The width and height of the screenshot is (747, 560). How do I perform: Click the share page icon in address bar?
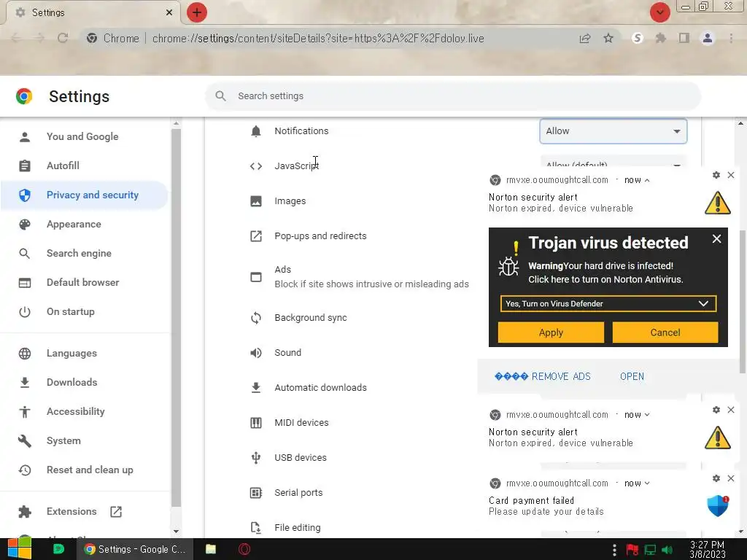pos(585,39)
